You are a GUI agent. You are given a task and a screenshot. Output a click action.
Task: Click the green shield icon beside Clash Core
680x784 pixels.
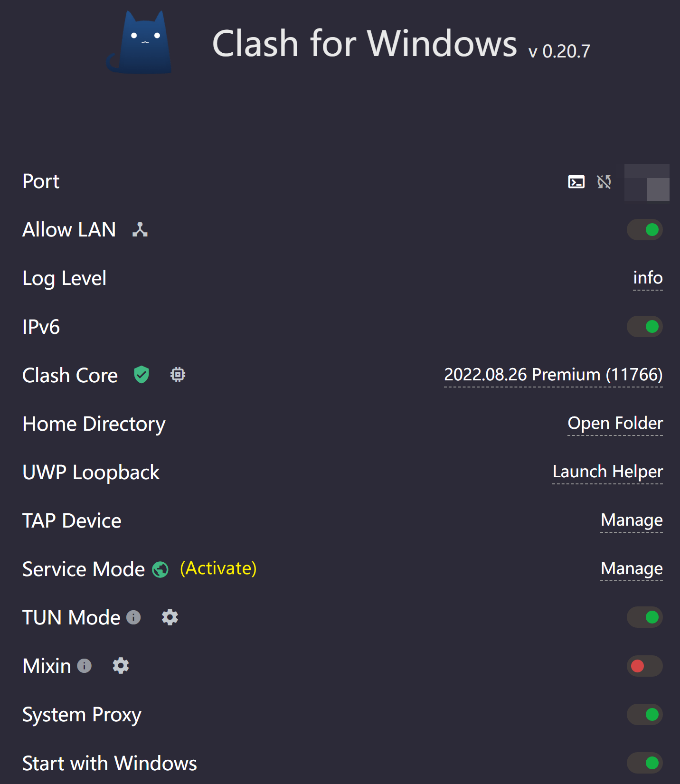[142, 375]
